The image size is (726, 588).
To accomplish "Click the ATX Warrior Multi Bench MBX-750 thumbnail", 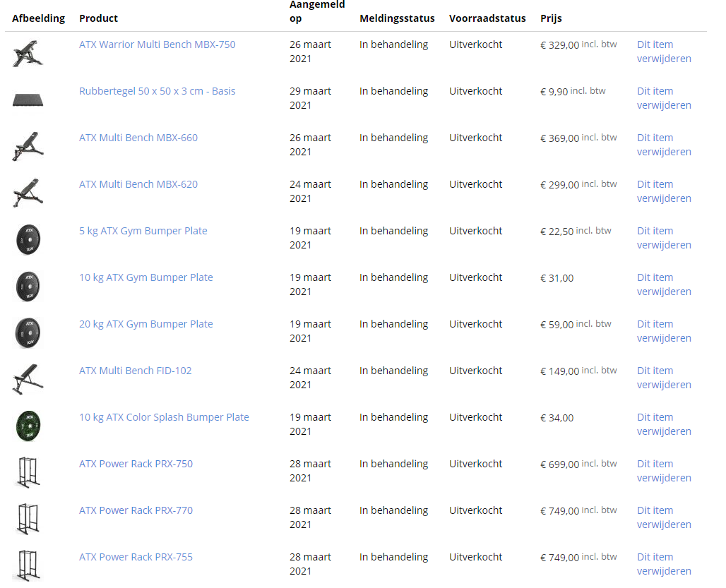I will tap(28, 53).
